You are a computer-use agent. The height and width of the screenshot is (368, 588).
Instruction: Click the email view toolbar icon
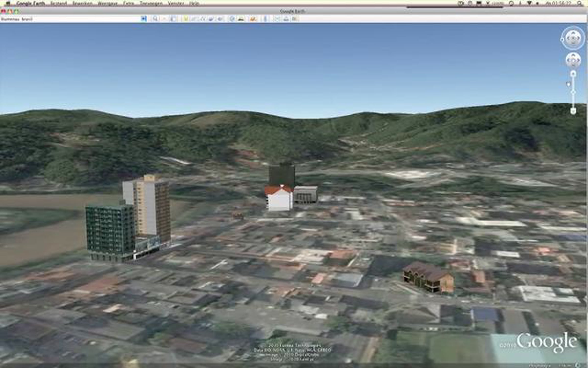click(x=277, y=19)
